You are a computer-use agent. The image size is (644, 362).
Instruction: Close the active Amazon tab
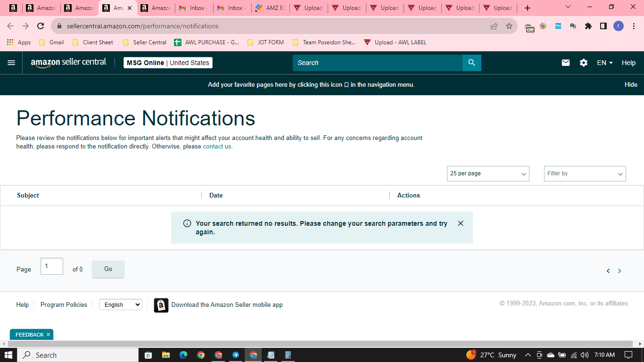(130, 8)
